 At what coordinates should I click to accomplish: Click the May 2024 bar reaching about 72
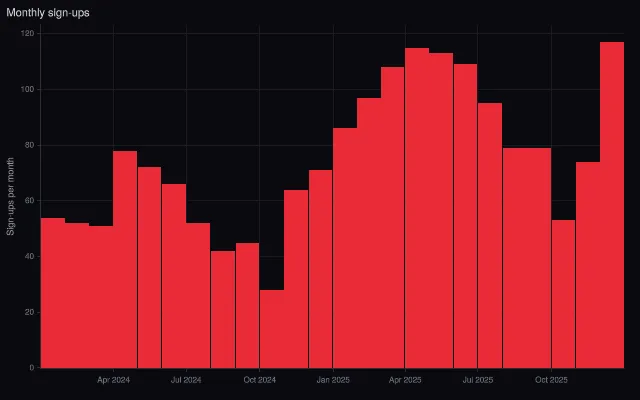(149, 268)
